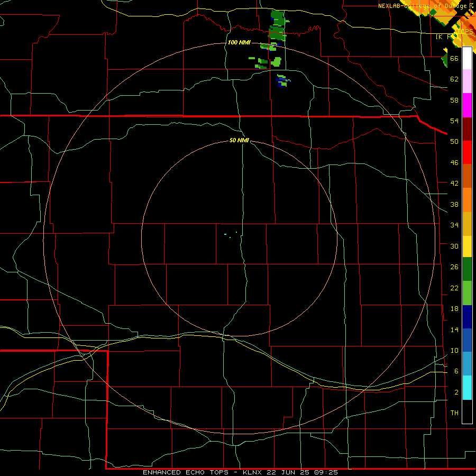Select the '50' legend value
Screen dimensions: 476x476
pyautogui.click(x=454, y=141)
